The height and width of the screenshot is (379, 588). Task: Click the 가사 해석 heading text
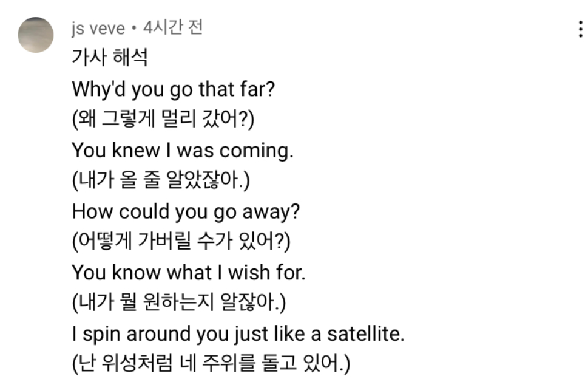pos(110,59)
